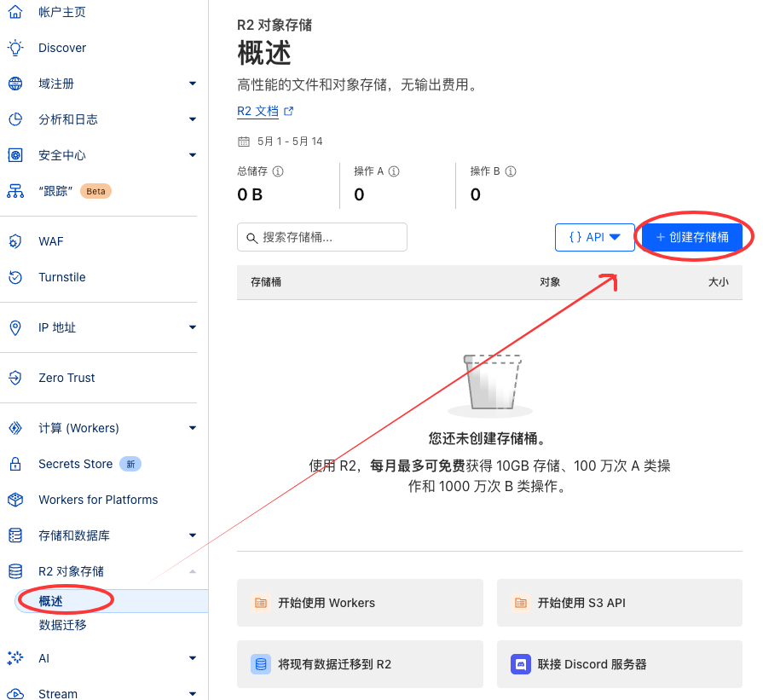Click the calendar icon before the date range
This screenshot has width=763, height=700.
pos(244,142)
